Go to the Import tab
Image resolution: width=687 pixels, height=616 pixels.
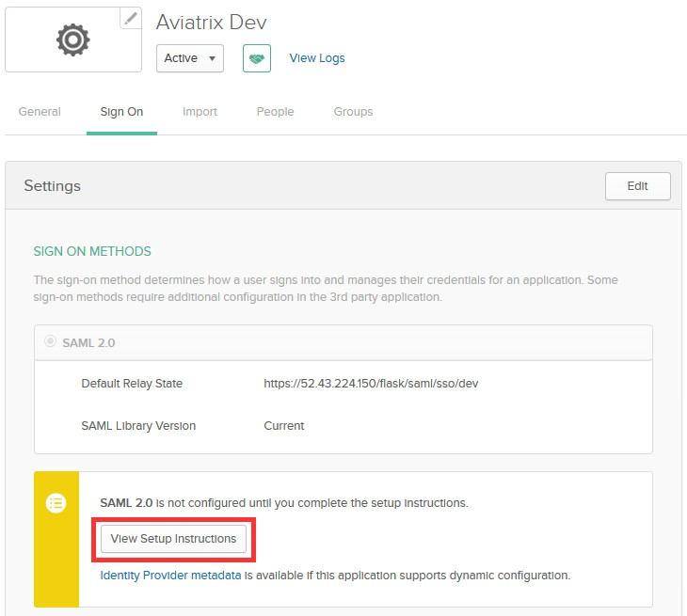(x=200, y=112)
